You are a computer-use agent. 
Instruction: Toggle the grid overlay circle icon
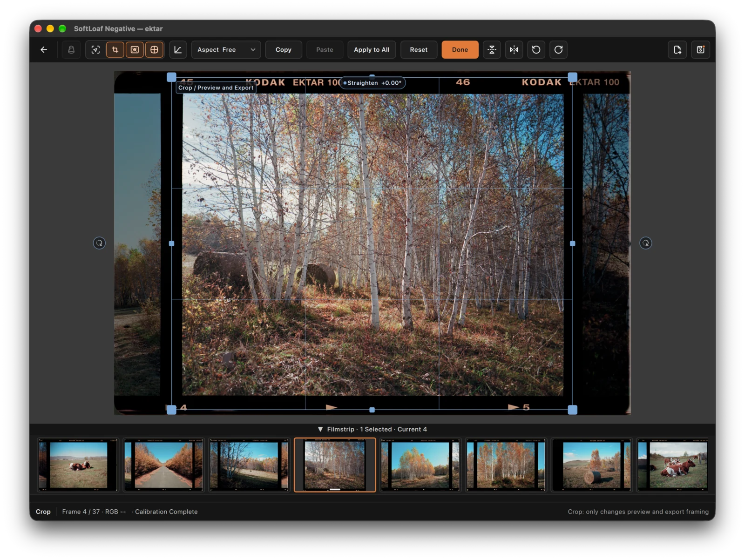click(154, 50)
